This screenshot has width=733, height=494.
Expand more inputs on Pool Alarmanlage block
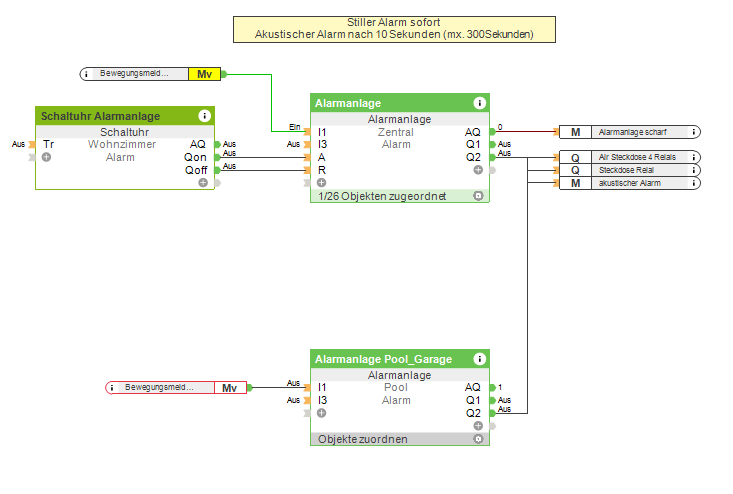(x=322, y=413)
